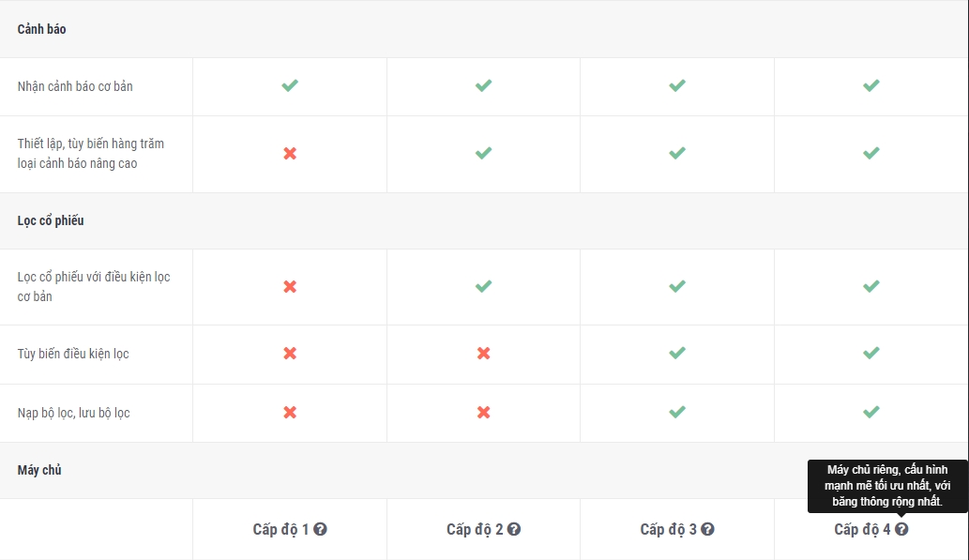The image size is (969, 560).
Task: Click the Nhận cảnh báo cơ bản row label
Action: (75, 86)
